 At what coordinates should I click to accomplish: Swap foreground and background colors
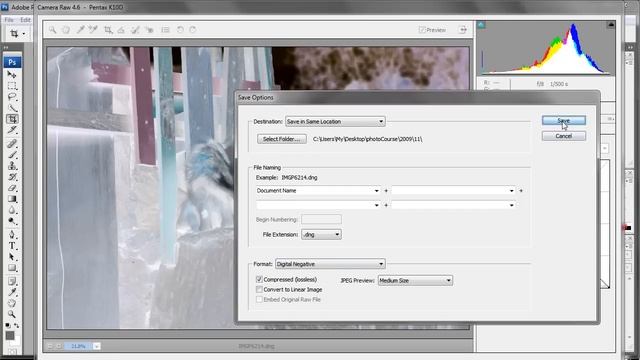(16, 326)
